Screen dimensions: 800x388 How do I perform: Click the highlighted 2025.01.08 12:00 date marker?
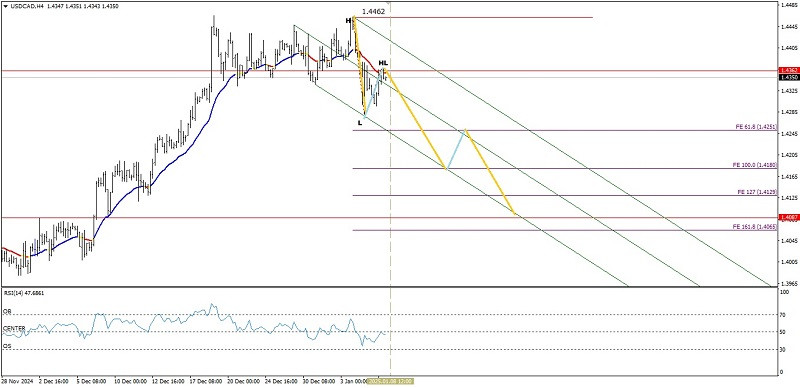[391, 381]
